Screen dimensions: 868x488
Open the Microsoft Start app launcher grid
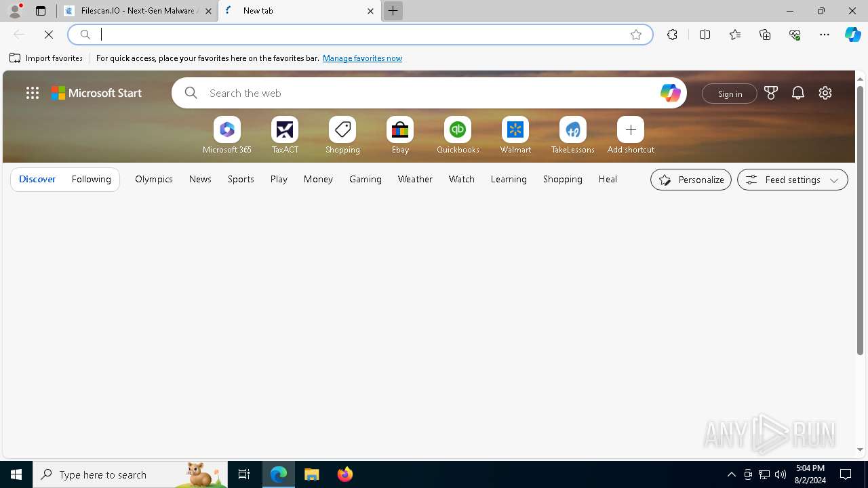(x=33, y=93)
